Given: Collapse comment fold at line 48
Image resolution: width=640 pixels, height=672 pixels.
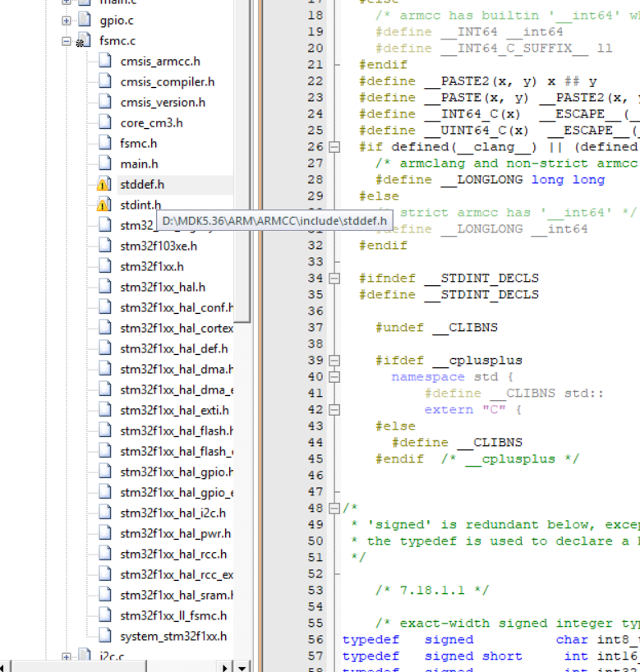Looking at the screenshot, I should pyautogui.click(x=334, y=509).
